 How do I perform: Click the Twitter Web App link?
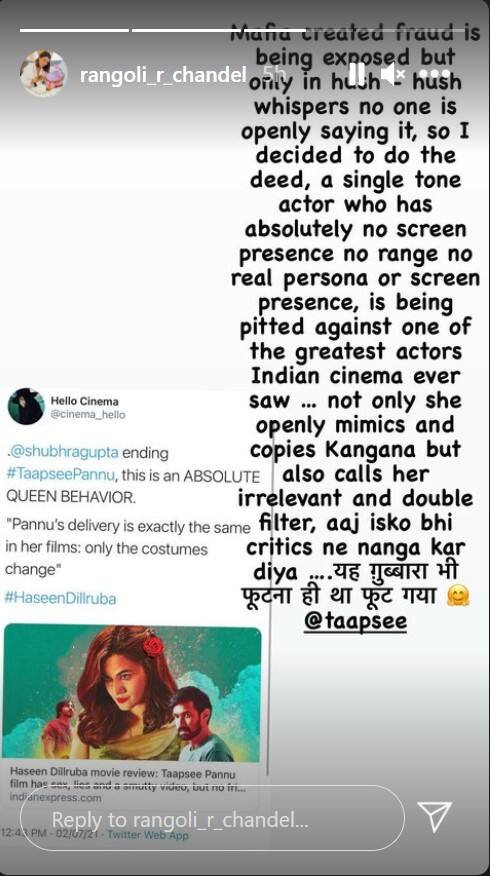[x=148, y=835]
